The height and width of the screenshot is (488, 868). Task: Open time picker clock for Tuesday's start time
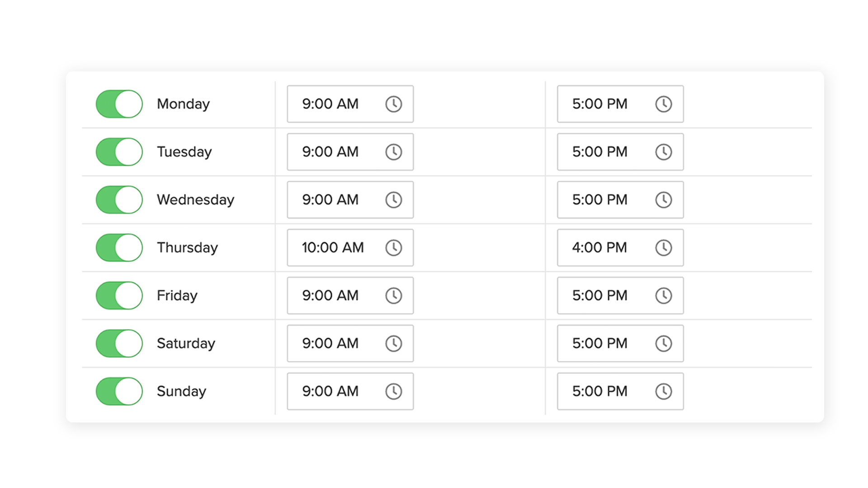click(393, 152)
